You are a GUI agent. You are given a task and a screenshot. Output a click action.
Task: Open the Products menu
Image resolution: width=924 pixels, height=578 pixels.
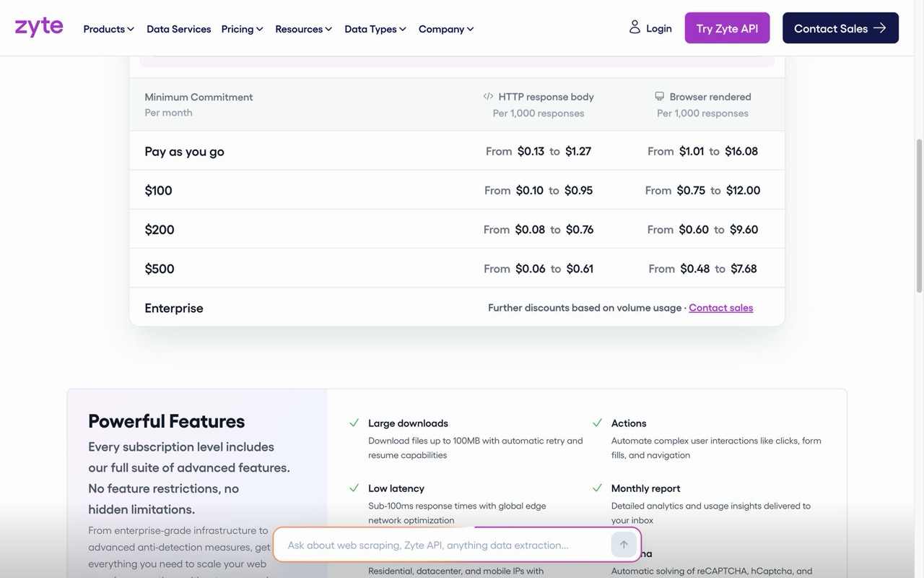tap(109, 29)
